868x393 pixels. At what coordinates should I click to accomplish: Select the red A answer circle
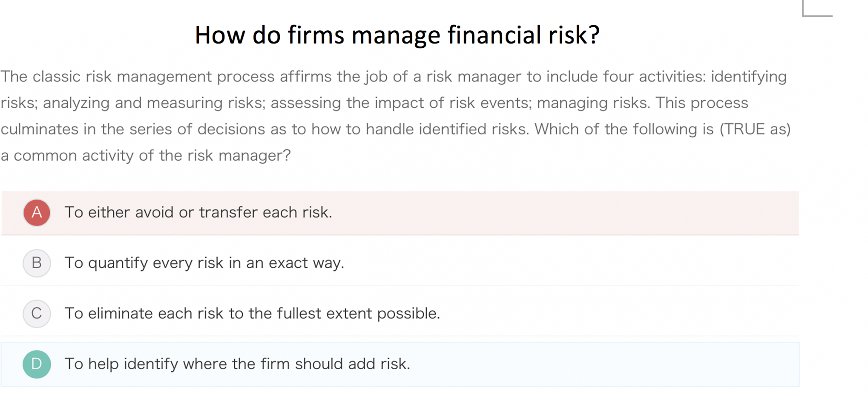pos(37,212)
